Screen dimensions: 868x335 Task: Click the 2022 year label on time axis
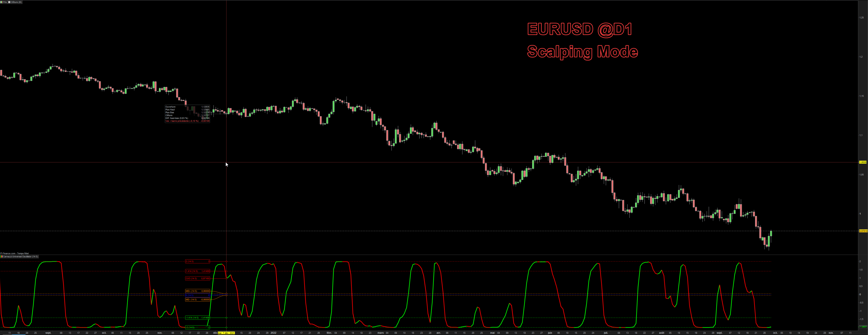coord(273,333)
